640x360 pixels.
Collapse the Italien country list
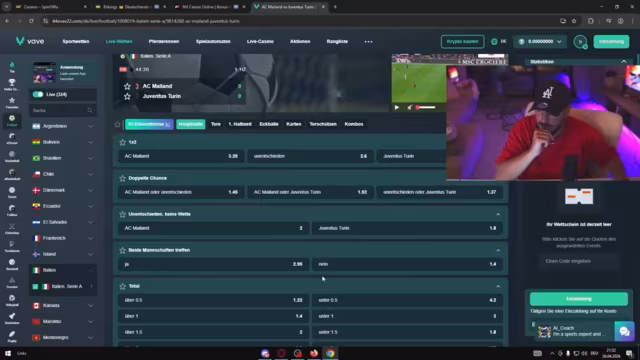(90, 270)
